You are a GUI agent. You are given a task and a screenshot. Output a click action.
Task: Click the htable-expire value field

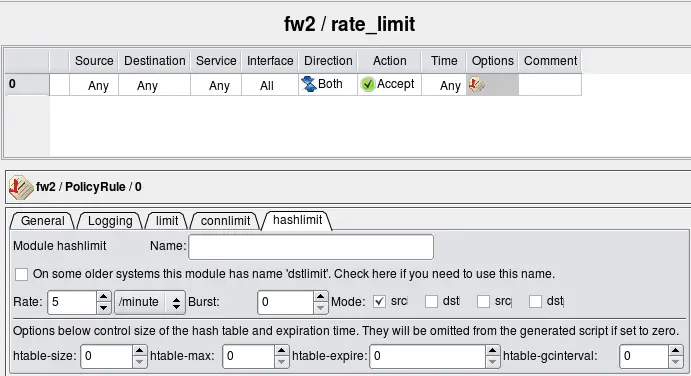(427, 356)
